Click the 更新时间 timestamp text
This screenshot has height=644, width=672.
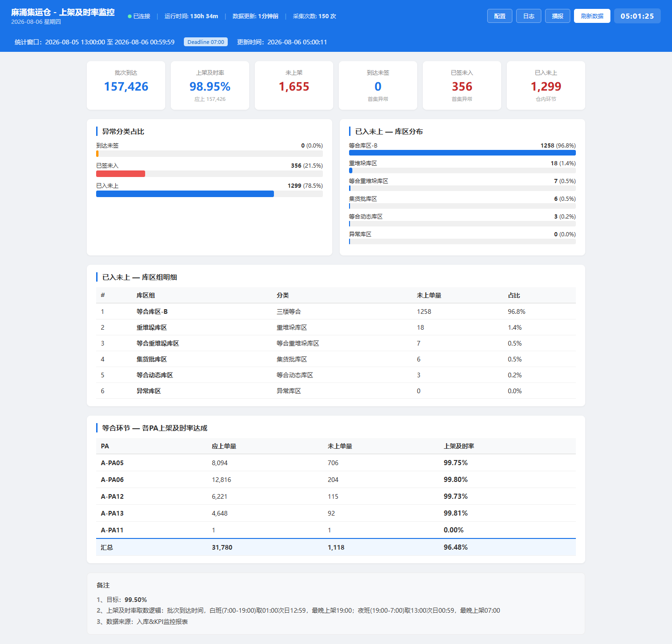point(282,42)
